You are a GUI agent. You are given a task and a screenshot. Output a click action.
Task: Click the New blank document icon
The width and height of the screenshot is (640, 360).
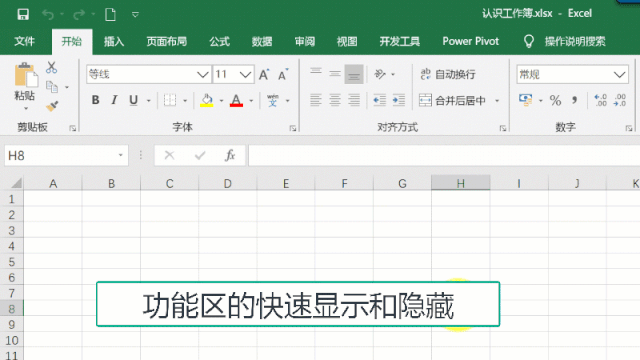(x=110, y=15)
